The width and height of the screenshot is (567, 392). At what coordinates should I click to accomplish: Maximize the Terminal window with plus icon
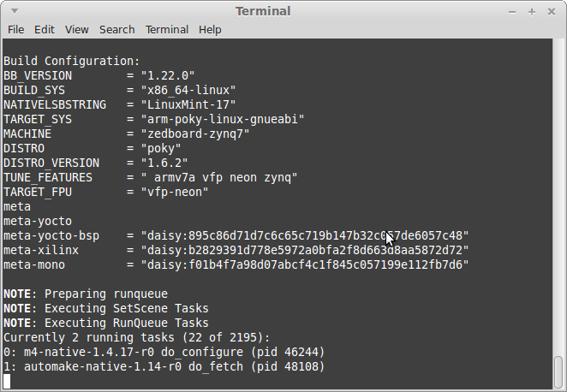532,12
